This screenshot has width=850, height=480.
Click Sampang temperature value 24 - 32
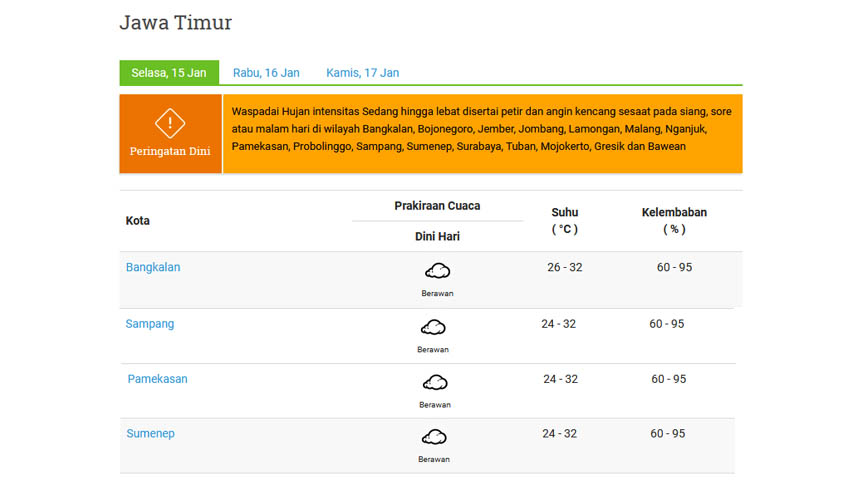coord(558,324)
